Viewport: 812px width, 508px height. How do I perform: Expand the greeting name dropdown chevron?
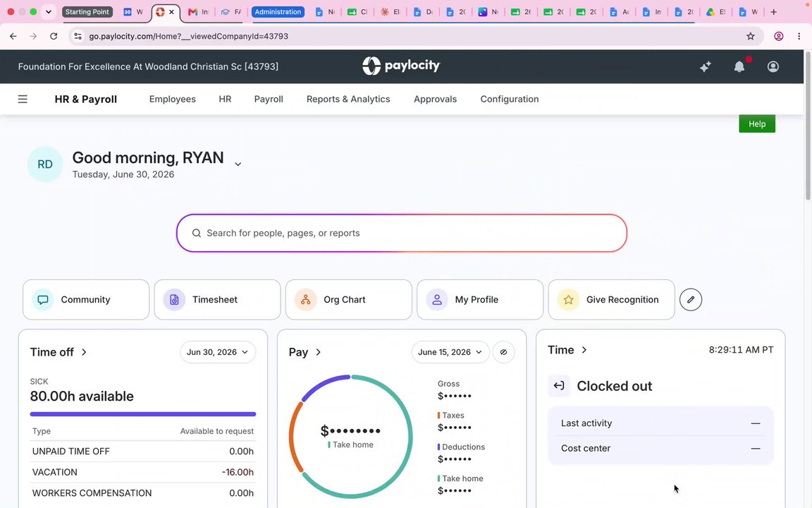coord(238,164)
